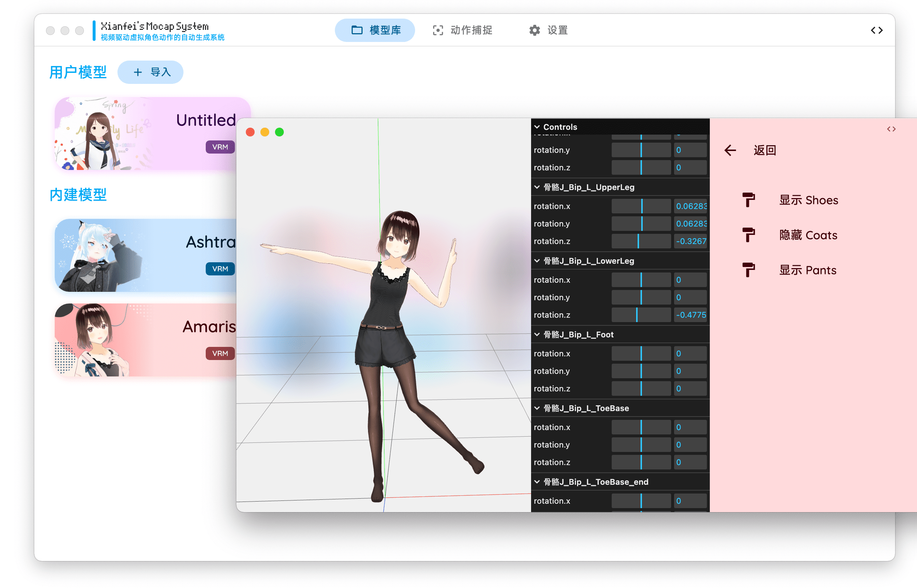This screenshot has height=588, width=917.
Task: Click paint roller icon beside 显示 Shoes
Action: click(x=748, y=200)
